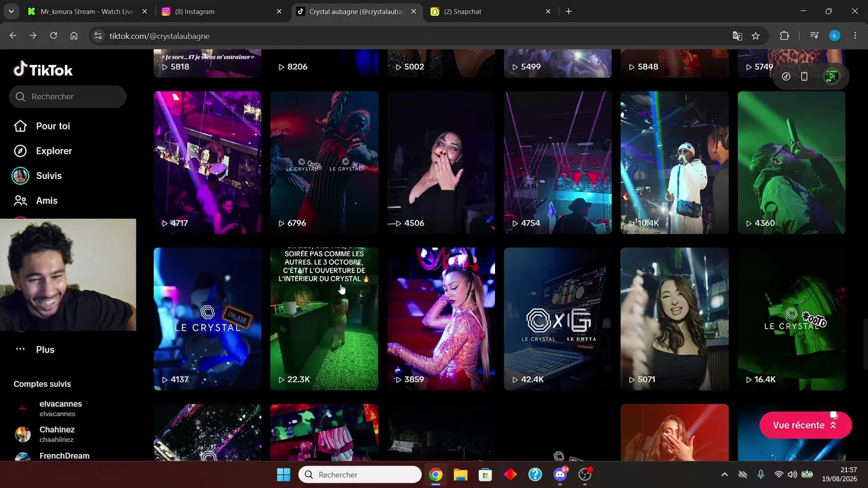This screenshot has width=868, height=488.
Task: Click the TikTok app icon in floating bar
Action: pos(786,77)
